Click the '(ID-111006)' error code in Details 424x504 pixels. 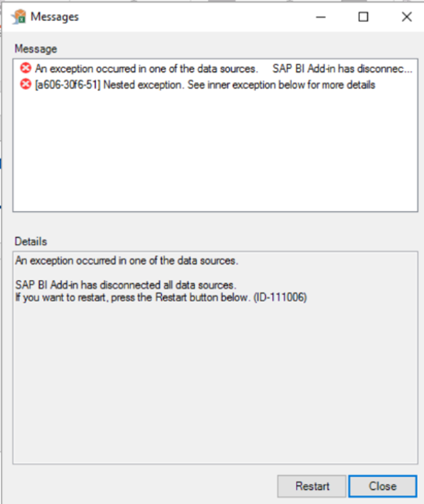pyautogui.click(x=280, y=298)
